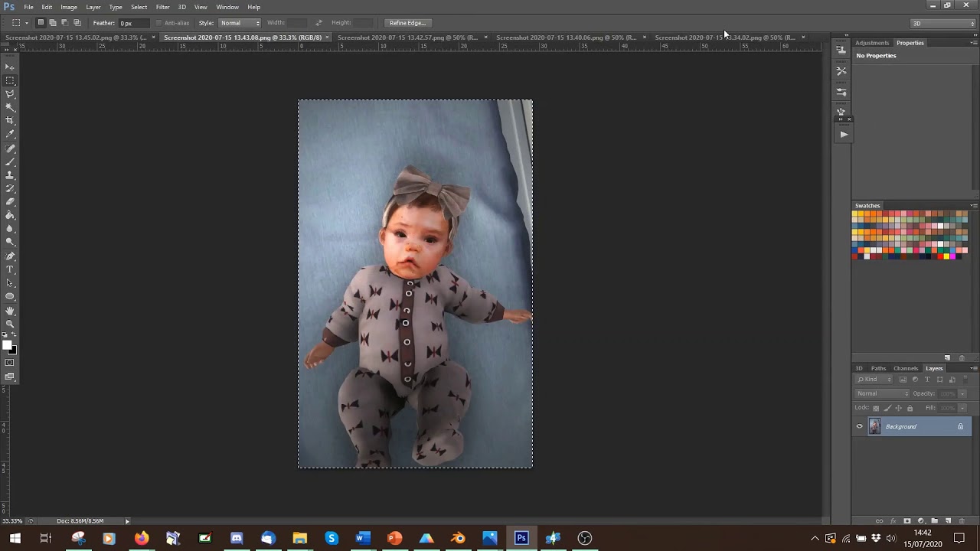
Task: Select the Brush tool
Action: pos(10,161)
